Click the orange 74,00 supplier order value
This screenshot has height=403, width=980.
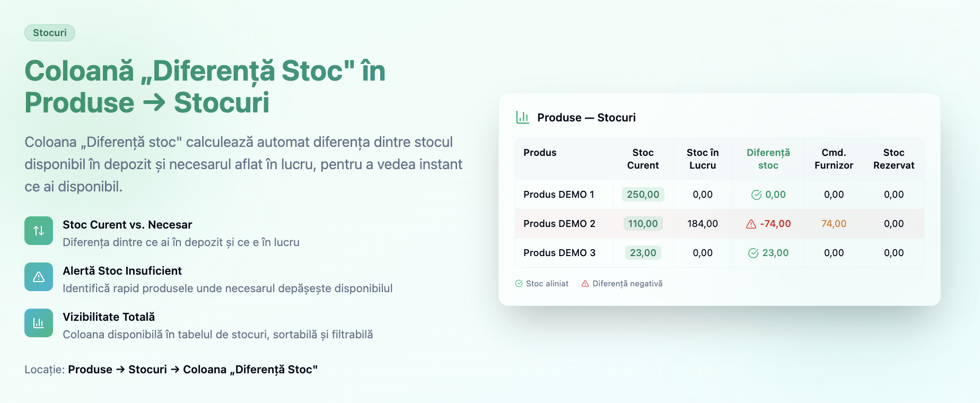(834, 224)
